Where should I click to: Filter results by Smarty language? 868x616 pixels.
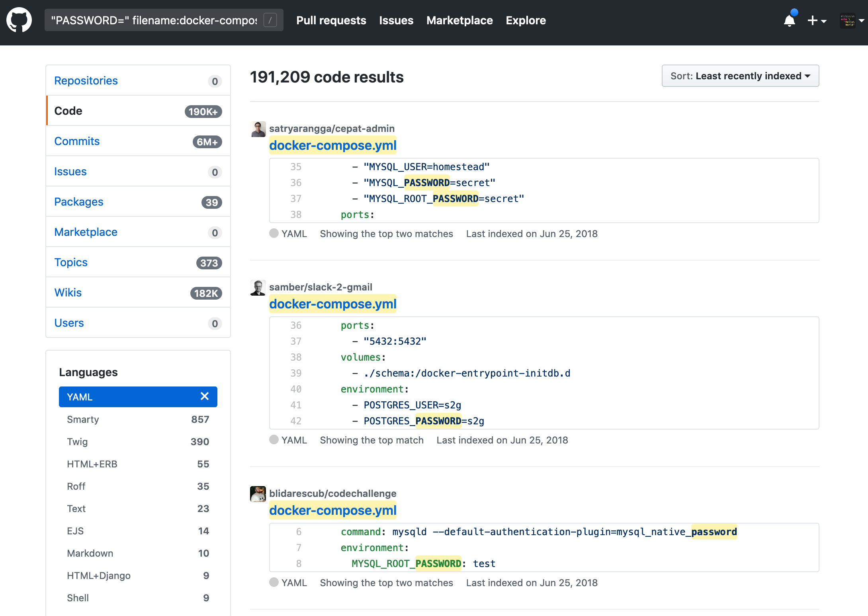(x=83, y=419)
